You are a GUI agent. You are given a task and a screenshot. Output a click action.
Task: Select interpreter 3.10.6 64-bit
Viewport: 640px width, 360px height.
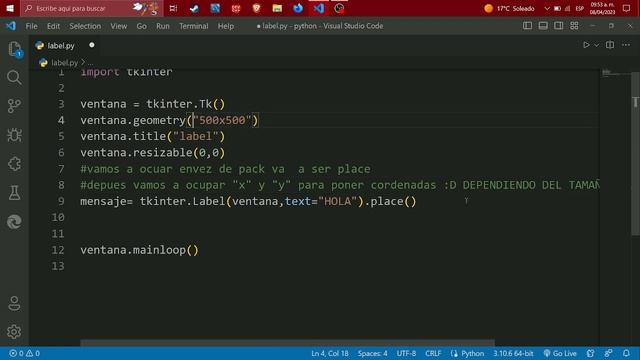click(513, 353)
